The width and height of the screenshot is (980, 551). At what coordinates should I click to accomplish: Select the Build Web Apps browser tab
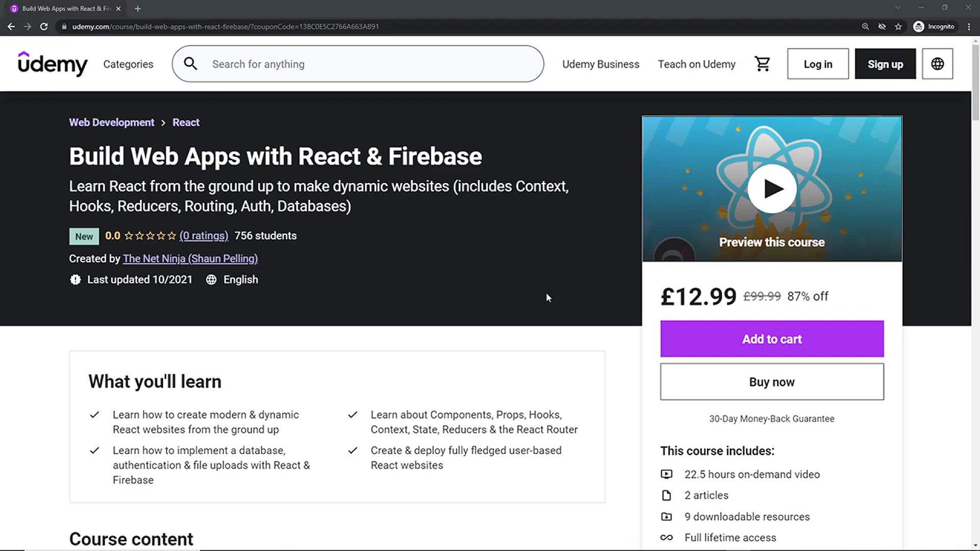pos(65,9)
